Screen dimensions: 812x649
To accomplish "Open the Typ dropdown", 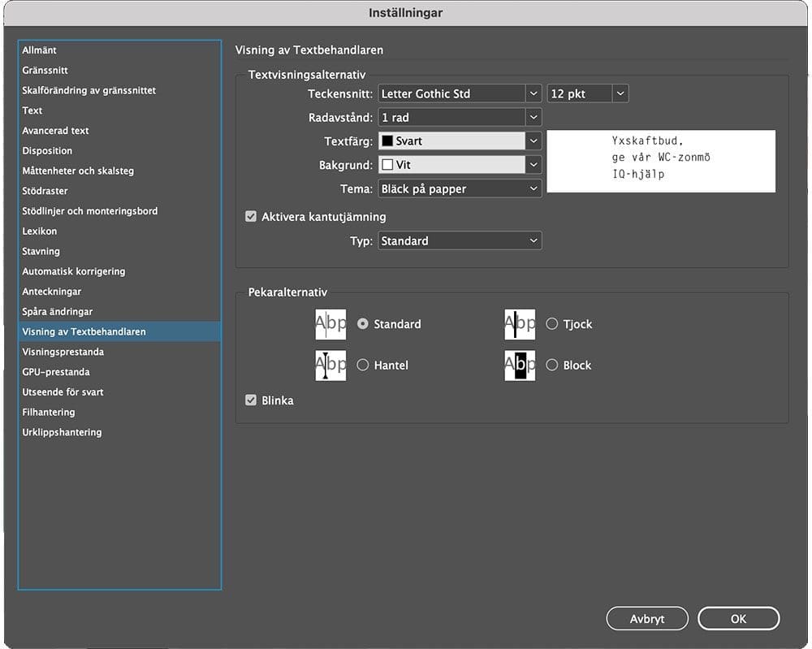I will 460,241.
